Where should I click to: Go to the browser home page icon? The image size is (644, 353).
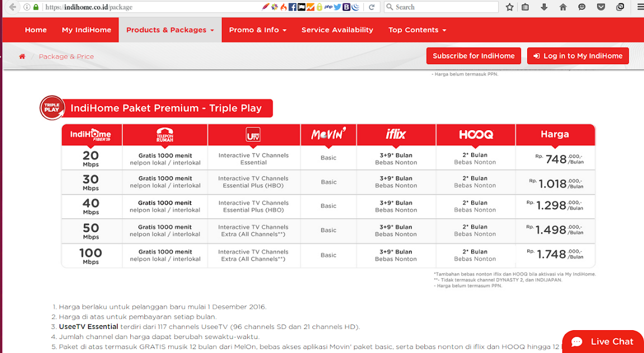tap(563, 7)
